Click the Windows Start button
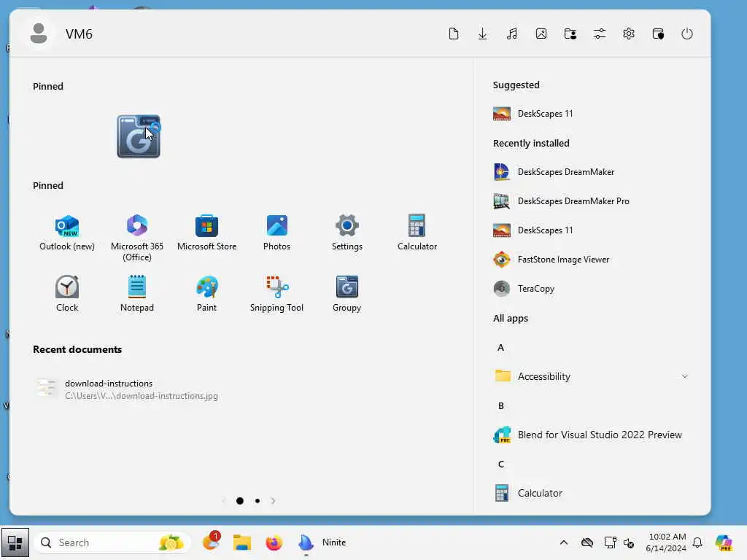Viewport: 747px width, 560px height. coord(15,542)
